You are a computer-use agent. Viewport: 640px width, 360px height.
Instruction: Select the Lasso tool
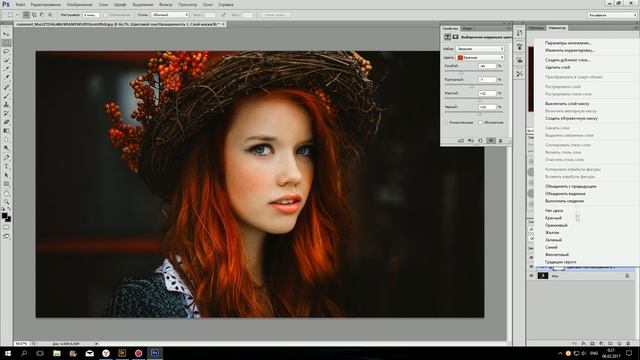pos(6,51)
